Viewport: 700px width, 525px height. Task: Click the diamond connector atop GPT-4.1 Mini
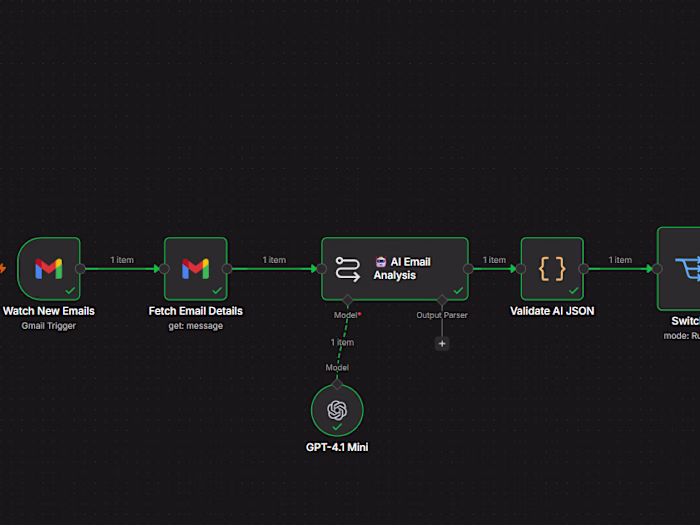[337, 384]
